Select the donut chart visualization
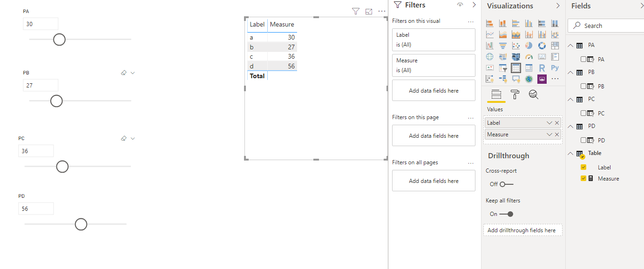644x269 pixels. point(542,46)
